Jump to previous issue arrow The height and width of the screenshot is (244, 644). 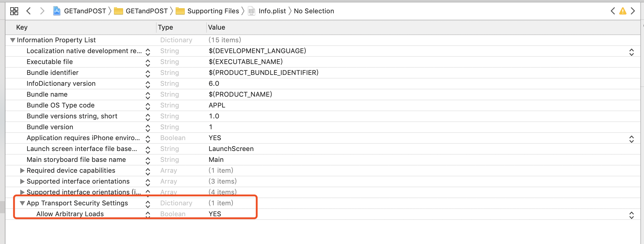pyautogui.click(x=613, y=11)
